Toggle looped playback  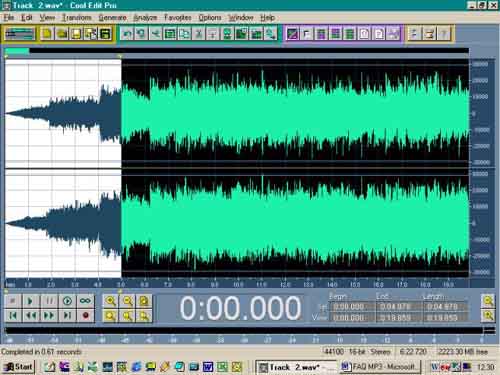coord(85,301)
